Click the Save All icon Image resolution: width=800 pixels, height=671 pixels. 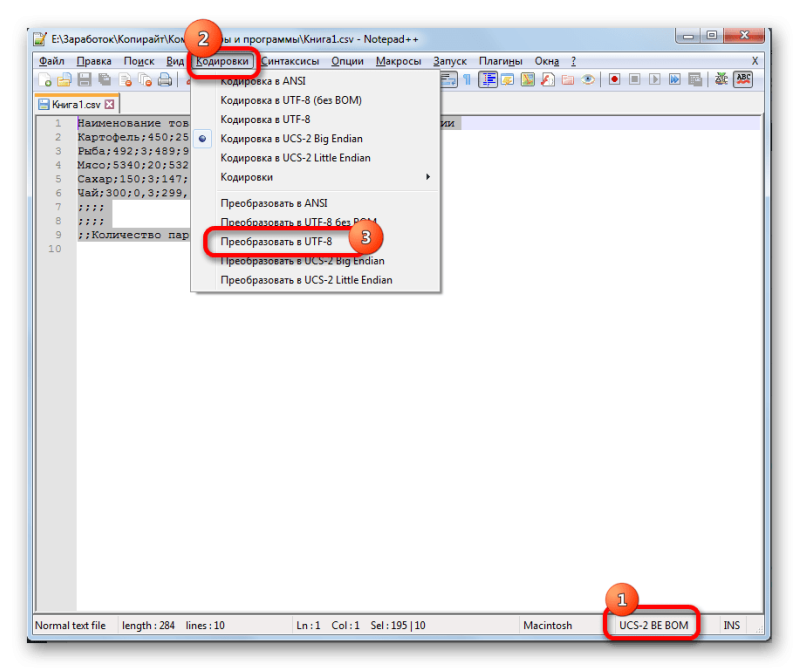[105, 80]
